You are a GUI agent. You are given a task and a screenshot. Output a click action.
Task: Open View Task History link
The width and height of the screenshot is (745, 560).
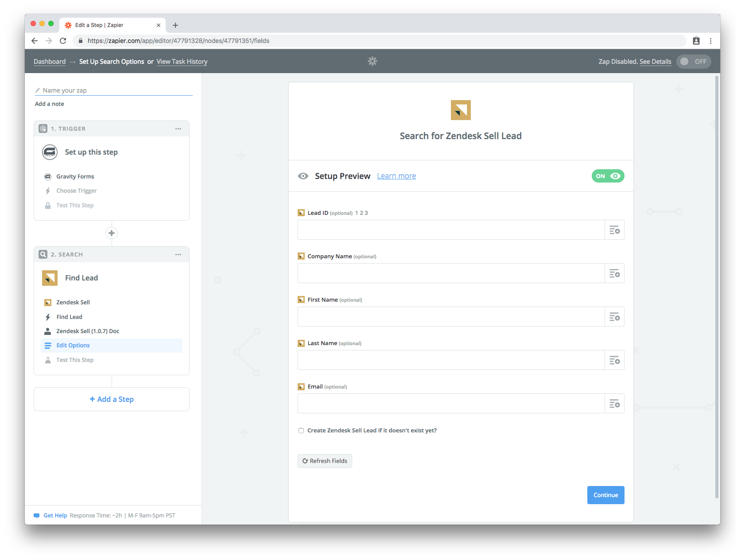tap(182, 62)
